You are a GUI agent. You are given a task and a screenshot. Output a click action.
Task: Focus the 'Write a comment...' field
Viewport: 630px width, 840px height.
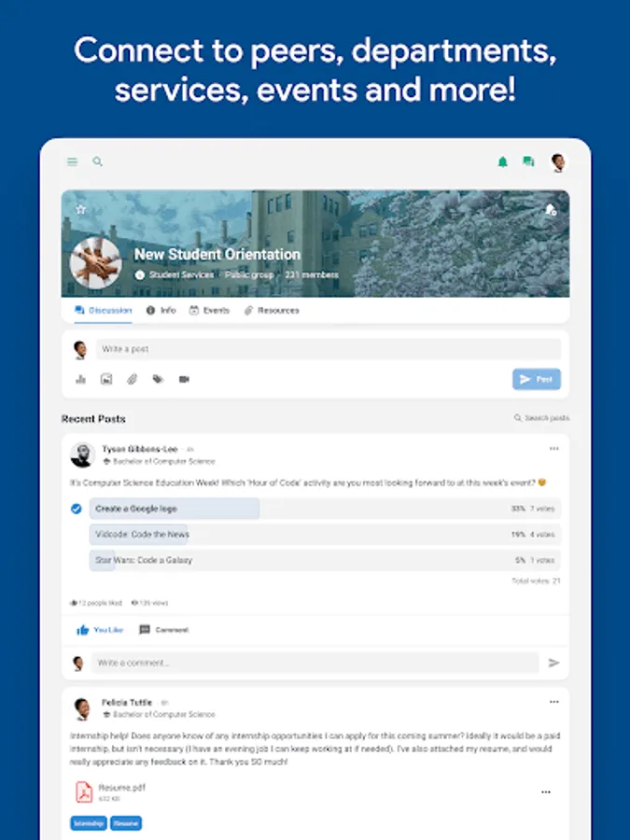pyautogui.click(x=315, y=663)
